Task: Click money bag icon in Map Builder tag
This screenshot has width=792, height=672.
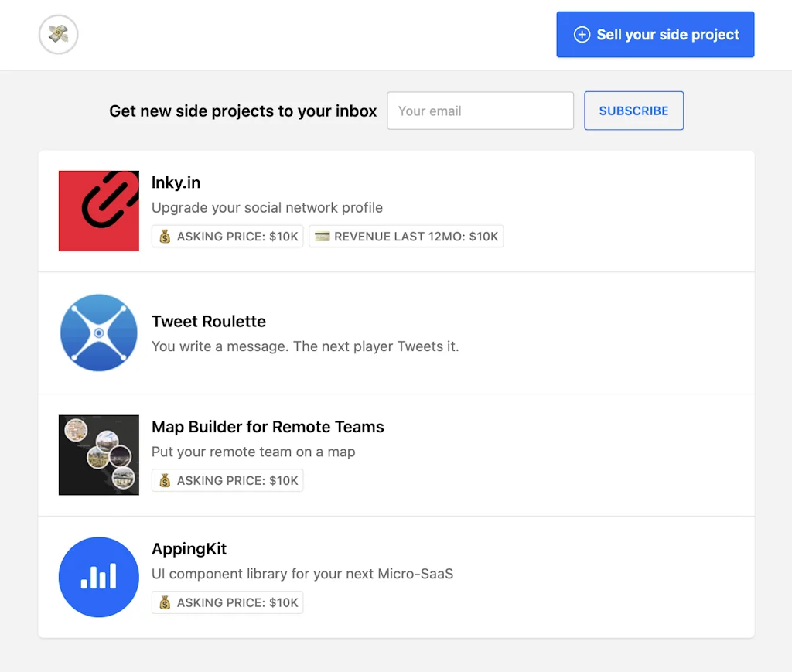Action: click(x=165, y=481)
